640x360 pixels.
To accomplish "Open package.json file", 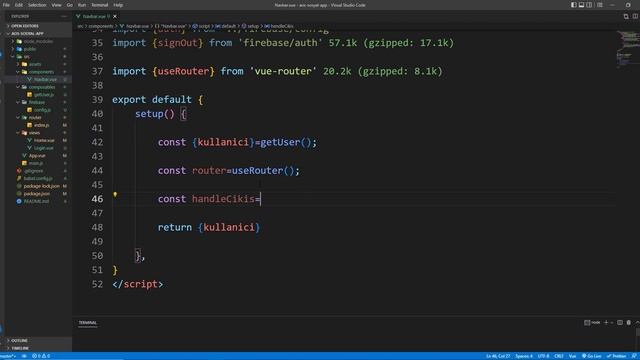I will click(x=38, y=193).
